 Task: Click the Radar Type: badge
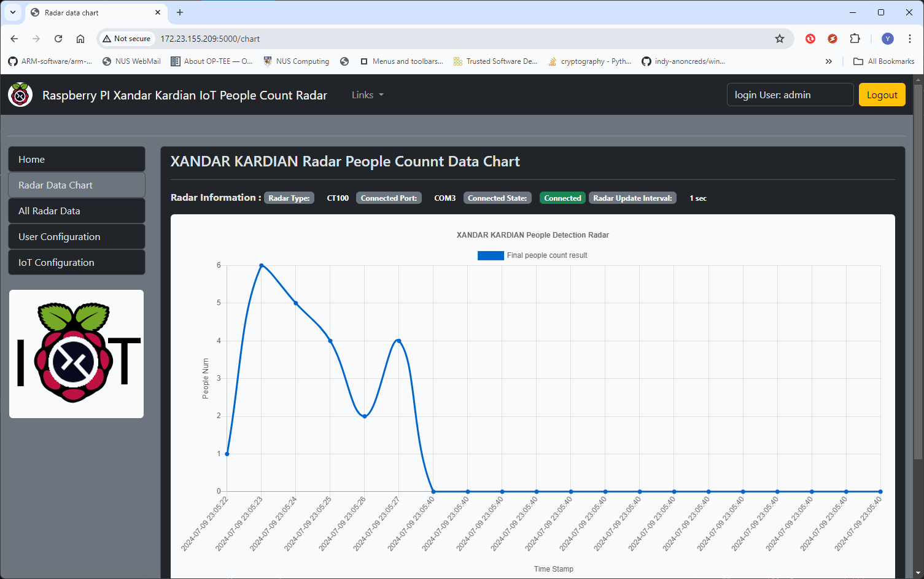(289, 198)
